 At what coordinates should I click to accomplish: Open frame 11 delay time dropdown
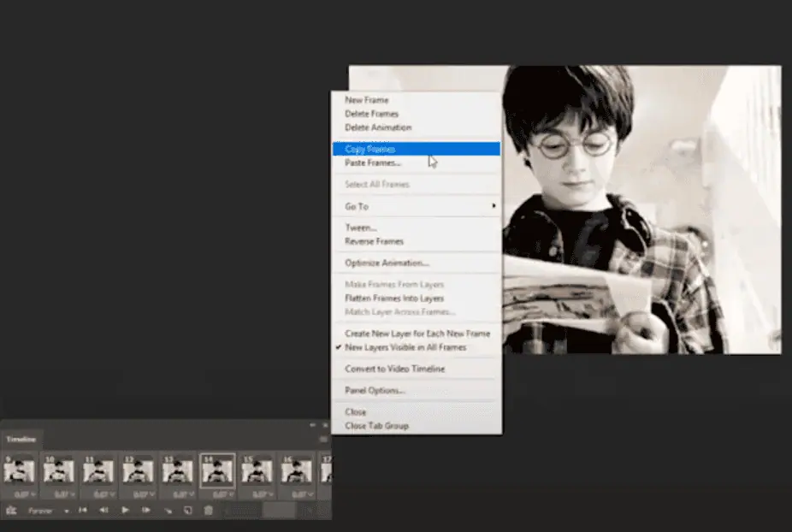(103, 494)
